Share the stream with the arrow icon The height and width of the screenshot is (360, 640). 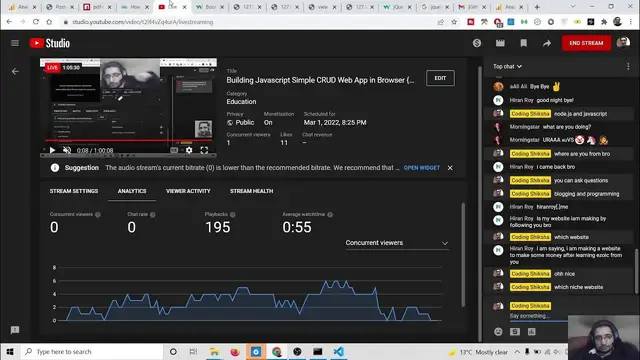pyautogui.click(x=547, y=43)
